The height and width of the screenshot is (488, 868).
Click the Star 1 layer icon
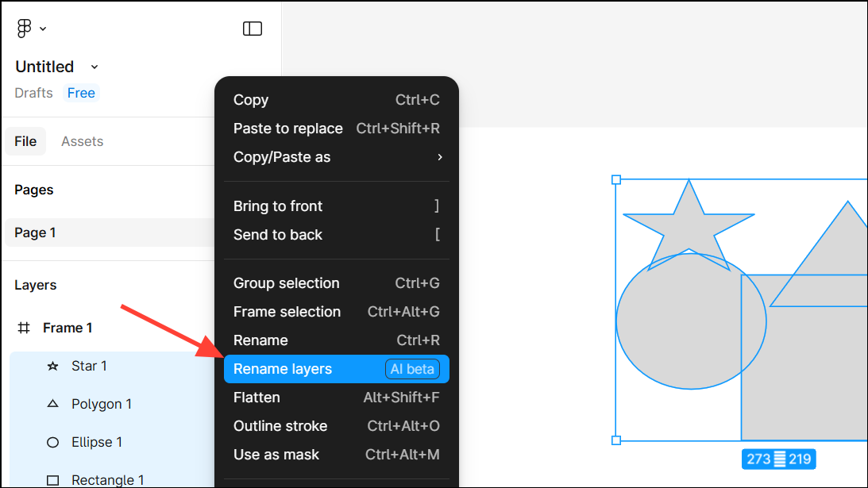point(53,367)
